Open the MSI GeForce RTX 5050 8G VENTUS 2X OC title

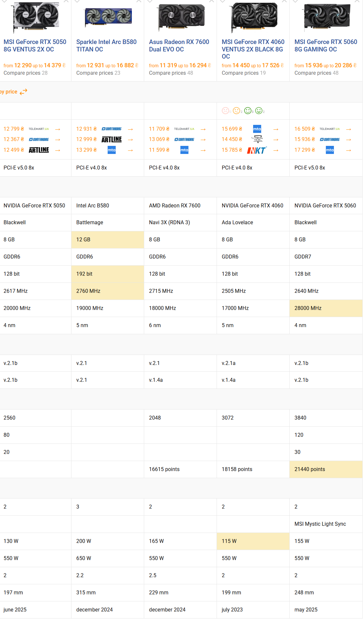(35, 46)
